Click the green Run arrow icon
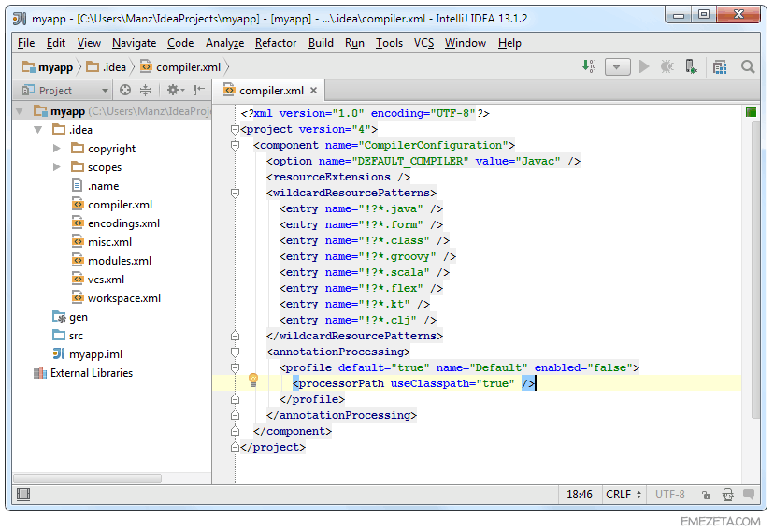Viewport: 774px width, 532px height. coord(644,66)
